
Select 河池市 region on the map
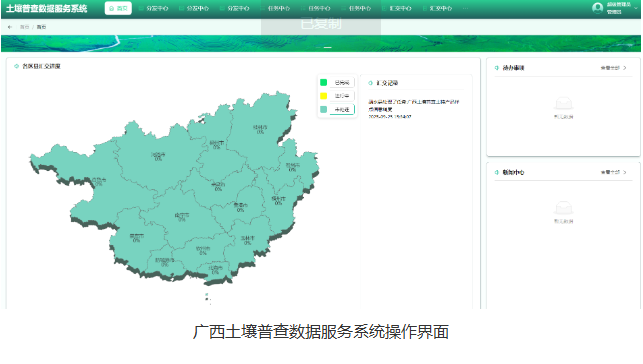point(158,157)
